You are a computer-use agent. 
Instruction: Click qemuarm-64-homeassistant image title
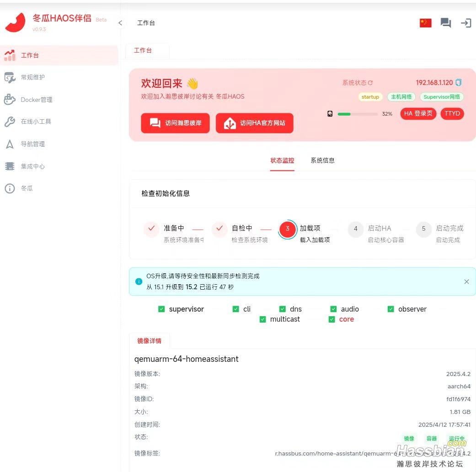pyautogui.click(x=187, y=359)
